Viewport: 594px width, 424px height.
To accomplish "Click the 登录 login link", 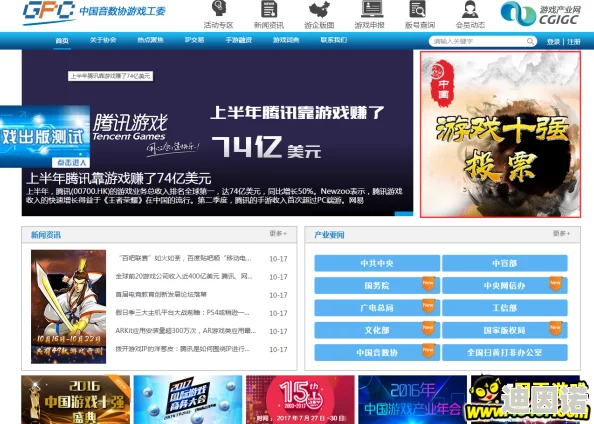I will pyautogui.click(x=553, y=42).
